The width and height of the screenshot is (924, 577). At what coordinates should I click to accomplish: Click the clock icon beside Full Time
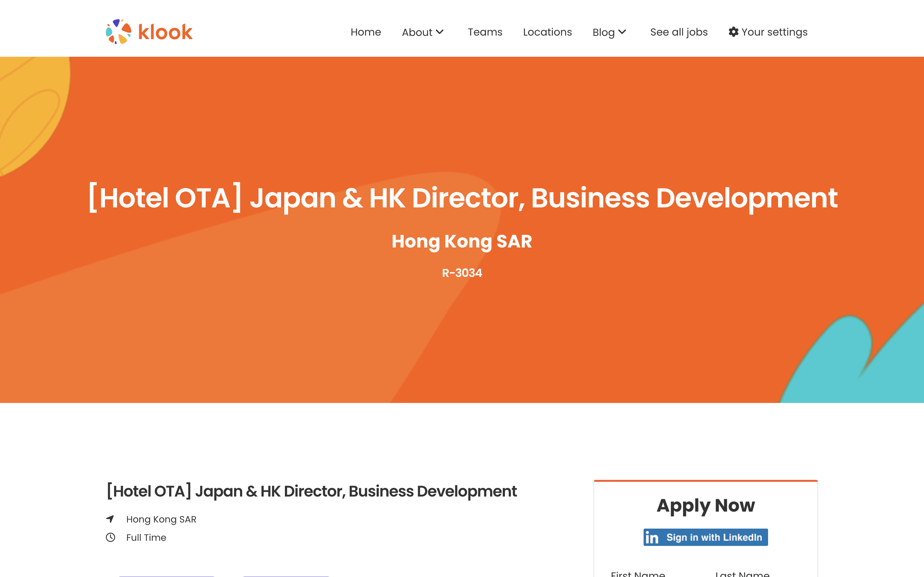[110, 537]
